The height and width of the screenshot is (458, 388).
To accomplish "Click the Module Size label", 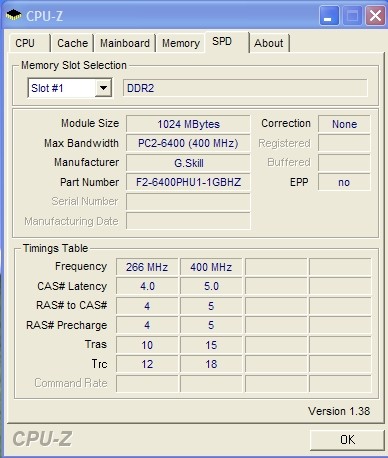I will tap(90, 123).
